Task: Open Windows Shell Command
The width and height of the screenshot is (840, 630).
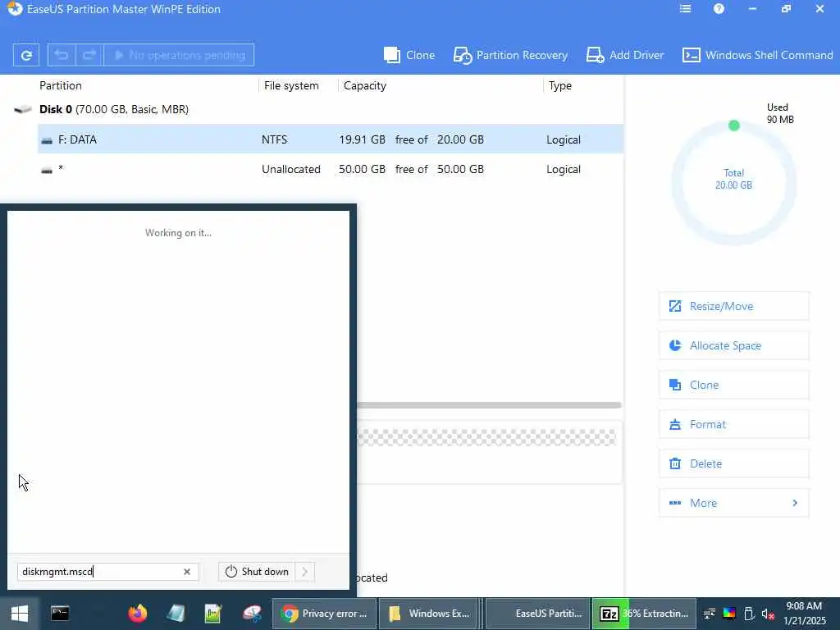Action: [x=757, y=55]
